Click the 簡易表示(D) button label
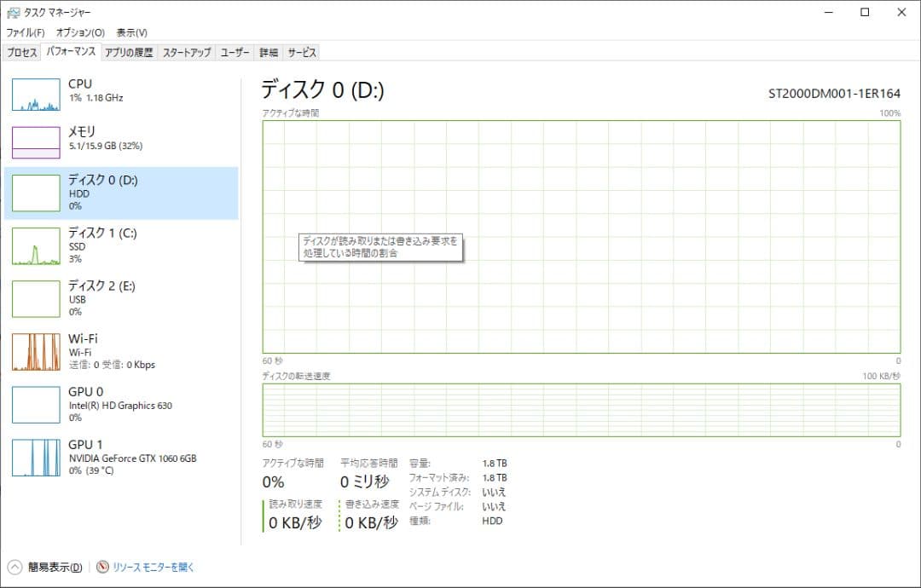 55,567
